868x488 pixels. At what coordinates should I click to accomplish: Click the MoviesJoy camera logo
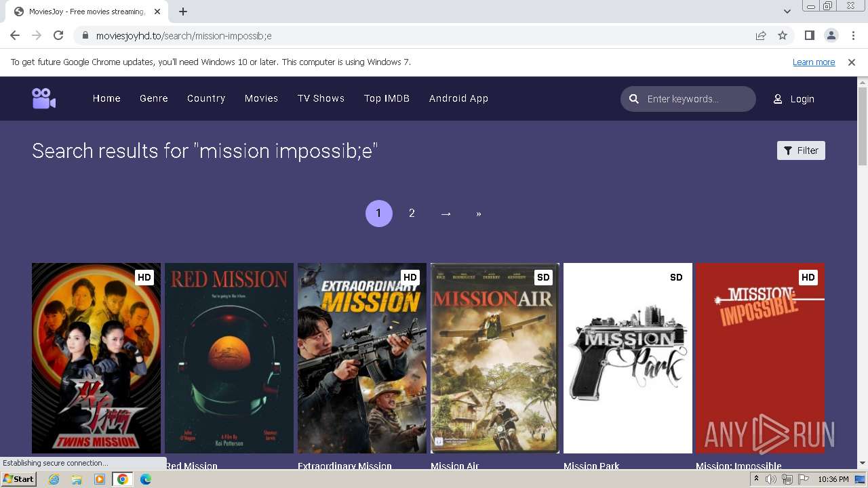pyautogui.click(x=44, y=98)
